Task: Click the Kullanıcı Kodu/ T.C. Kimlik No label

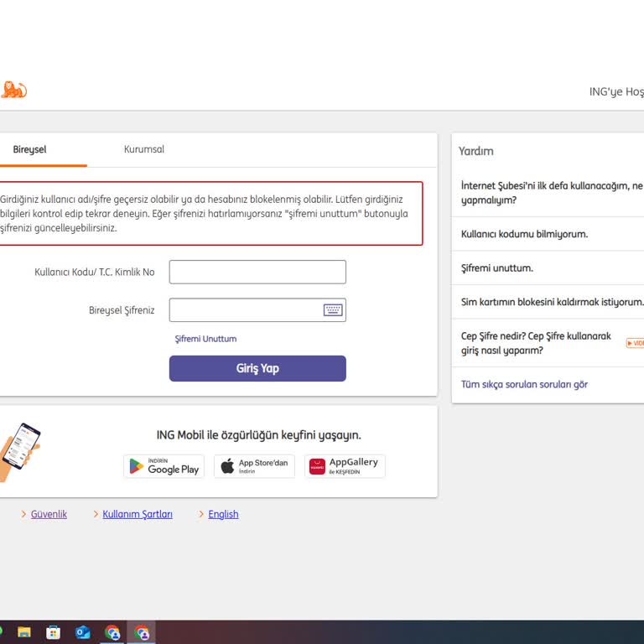Action: (95, 272)
